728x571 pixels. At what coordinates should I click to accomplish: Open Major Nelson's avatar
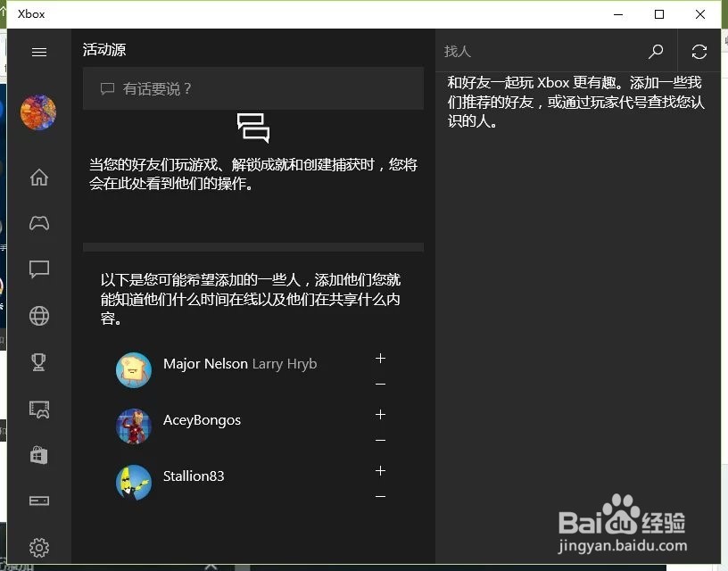pyautogui.click(x=134, y=370)
